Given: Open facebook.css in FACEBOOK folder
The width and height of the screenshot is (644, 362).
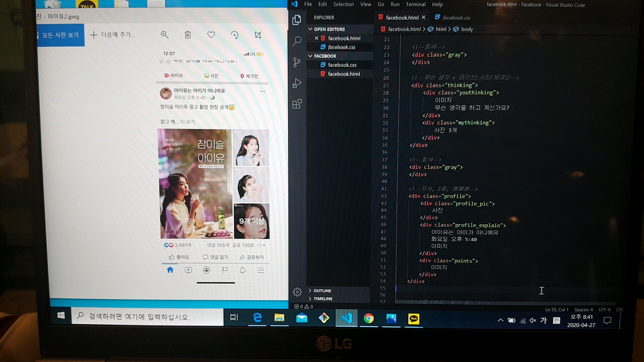Looking at the screenshot, I should (342, 65).
